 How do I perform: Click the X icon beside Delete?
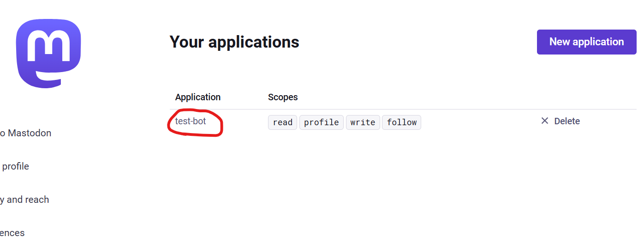(x=545, y=121)
